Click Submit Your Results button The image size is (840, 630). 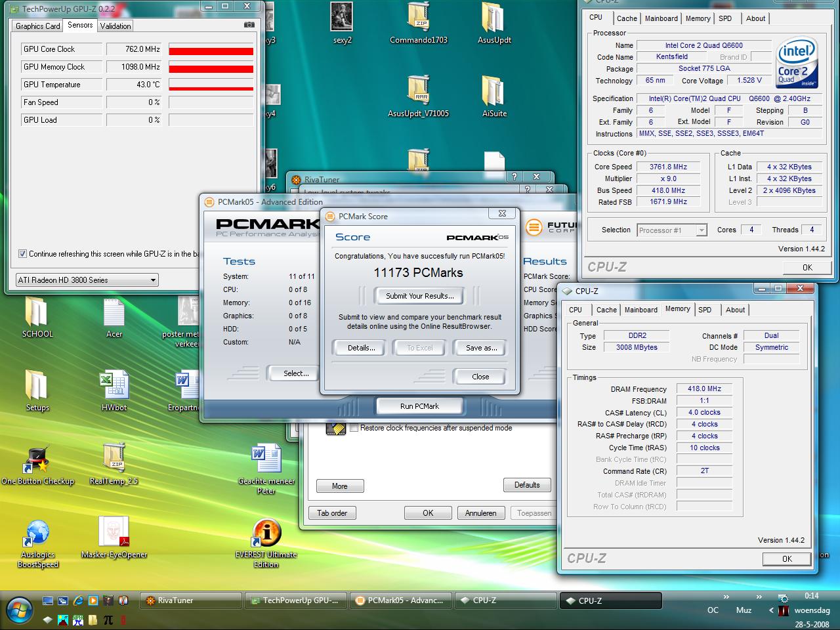(420, 296)
